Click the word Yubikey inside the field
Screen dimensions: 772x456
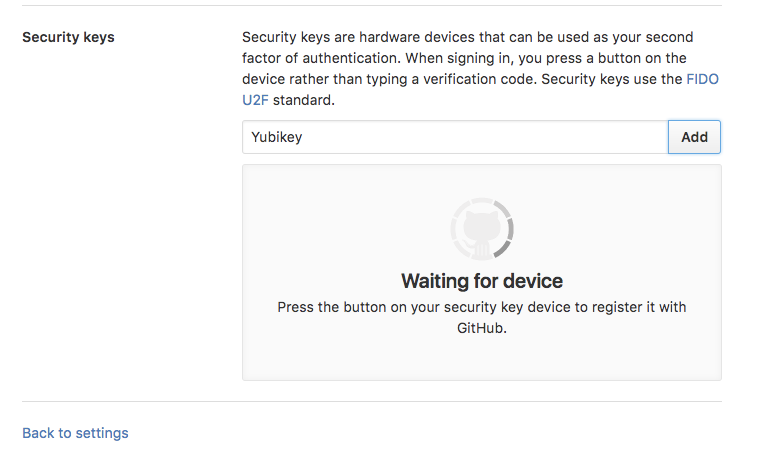(277, 137)
